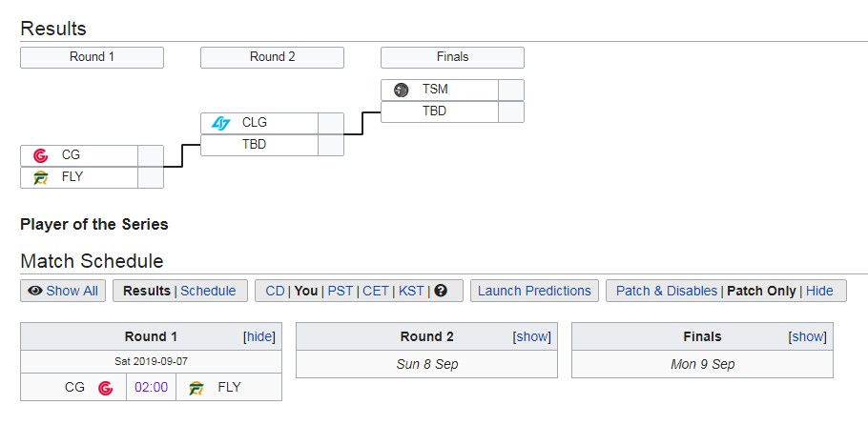Select Patch & Disables option

click(x=667, y=291)
